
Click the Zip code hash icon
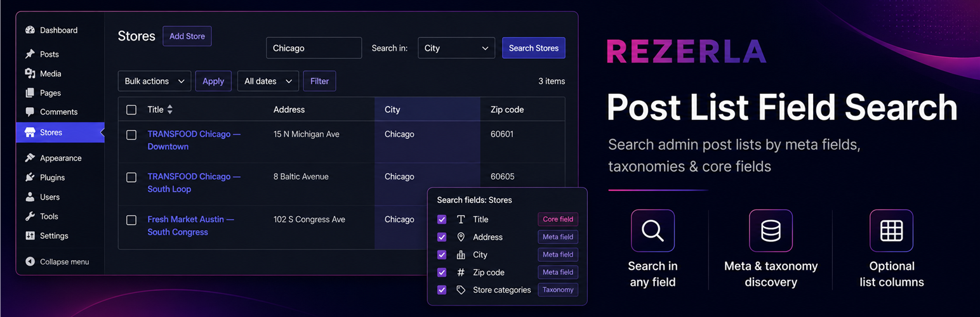461,273
